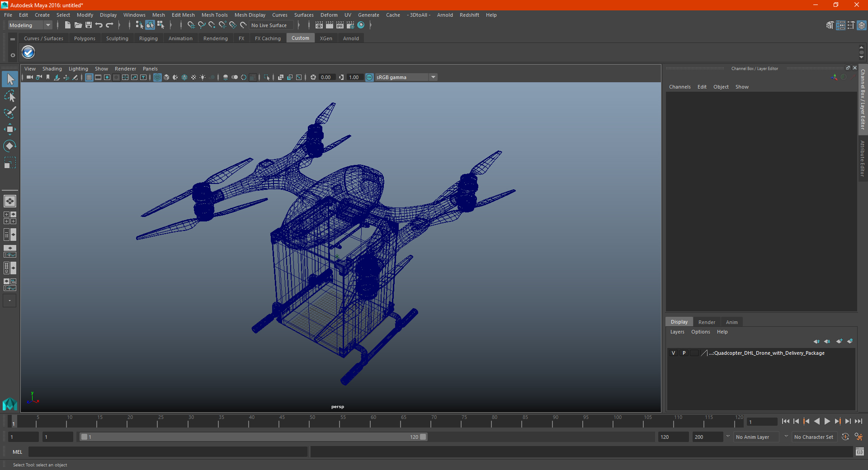Play the animation forwards
The width and height of the screenshot is (868, 470).
[827, 421]
